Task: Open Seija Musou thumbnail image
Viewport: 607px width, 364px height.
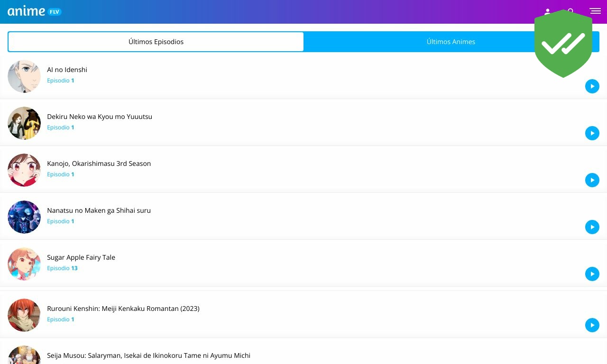Action: pyautogui.click(x=24, y=355)
